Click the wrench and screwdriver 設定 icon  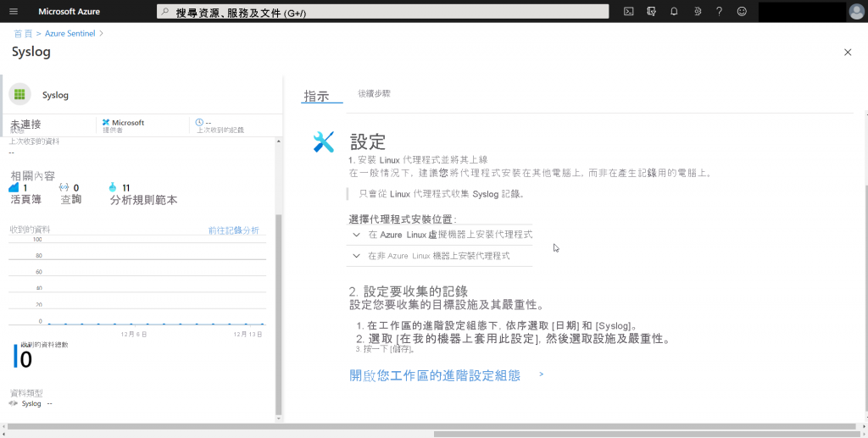coord(323,142)
